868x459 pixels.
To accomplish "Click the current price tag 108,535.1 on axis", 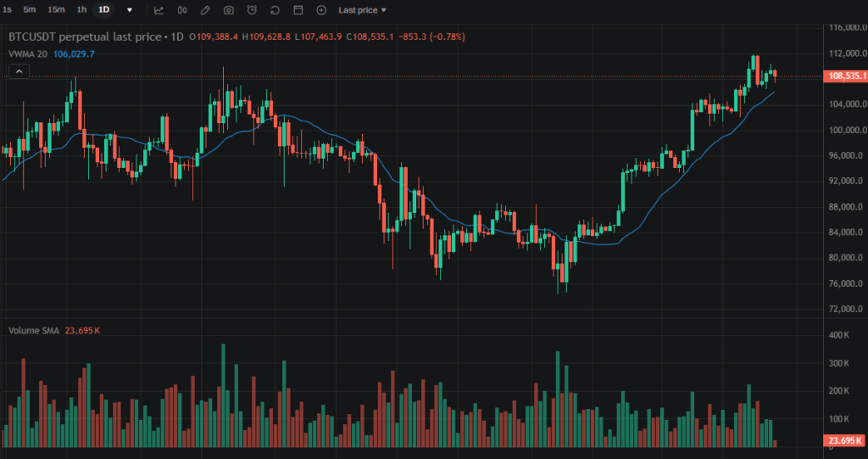I will 845,76.
